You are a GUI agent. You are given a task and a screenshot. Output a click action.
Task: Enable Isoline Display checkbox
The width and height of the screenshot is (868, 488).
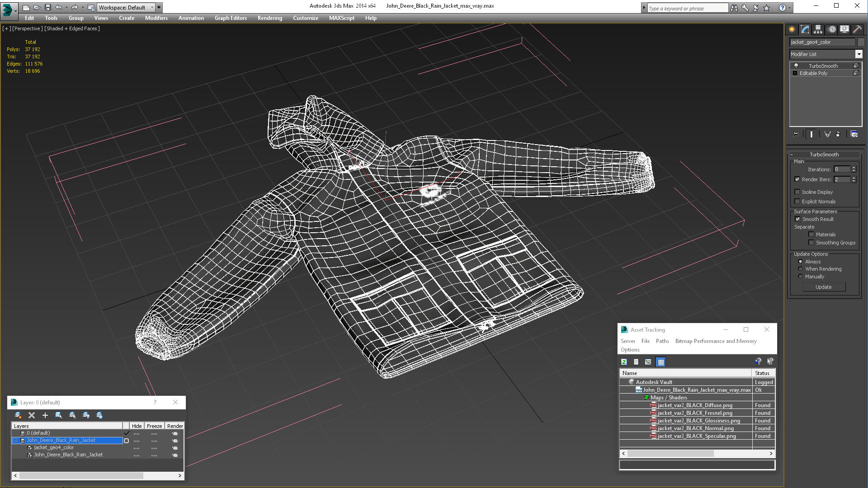pos(797,192)
